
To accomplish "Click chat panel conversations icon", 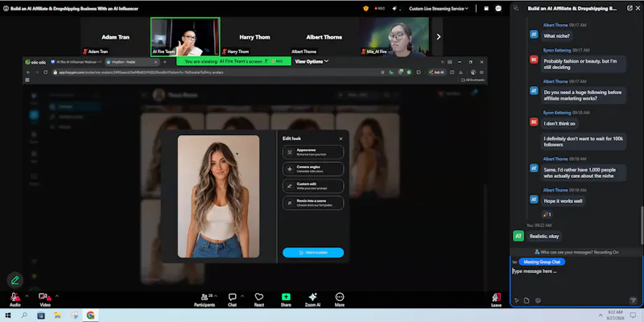I will coord(516,8).
